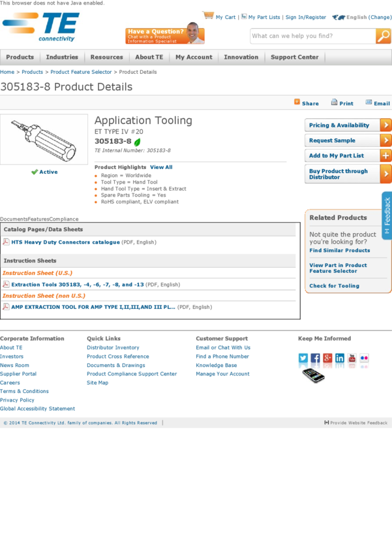Screen dimensions: 392x555
Task: Open the Support Center menu
Action: [x=294, y=57]
